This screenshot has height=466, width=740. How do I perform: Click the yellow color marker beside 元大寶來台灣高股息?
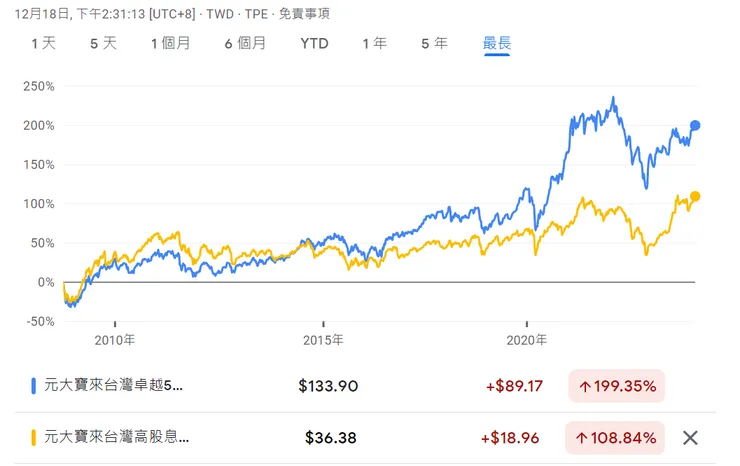click(x=33, y=437)
